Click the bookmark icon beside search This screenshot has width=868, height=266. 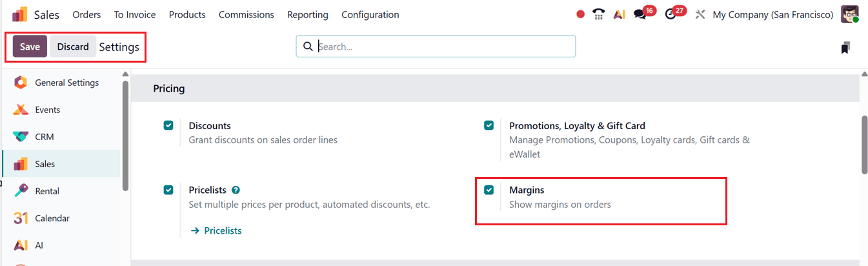point(845,47)
